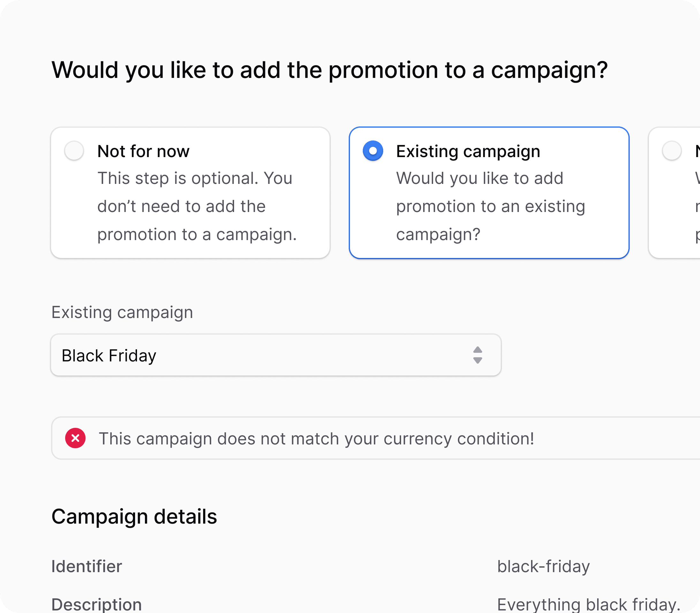Click the 'Identifier' row label

[x=87, y=566]
